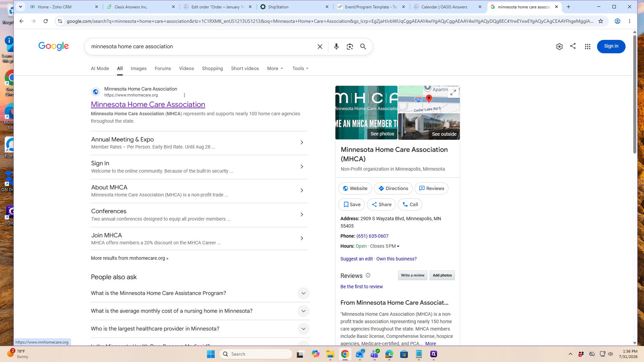Go back to the previous page
The height and width of the screenshot is (362, 644).
tap(21, 21)
